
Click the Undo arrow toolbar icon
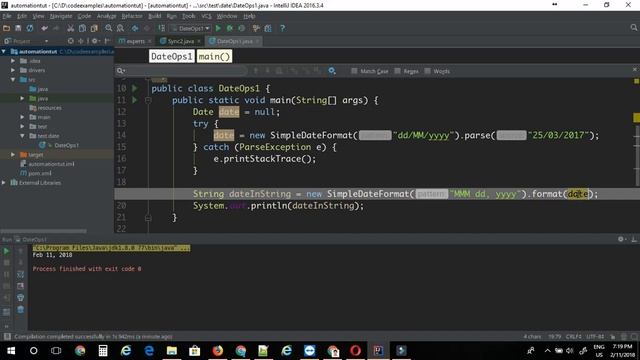[x=44, y=28]
